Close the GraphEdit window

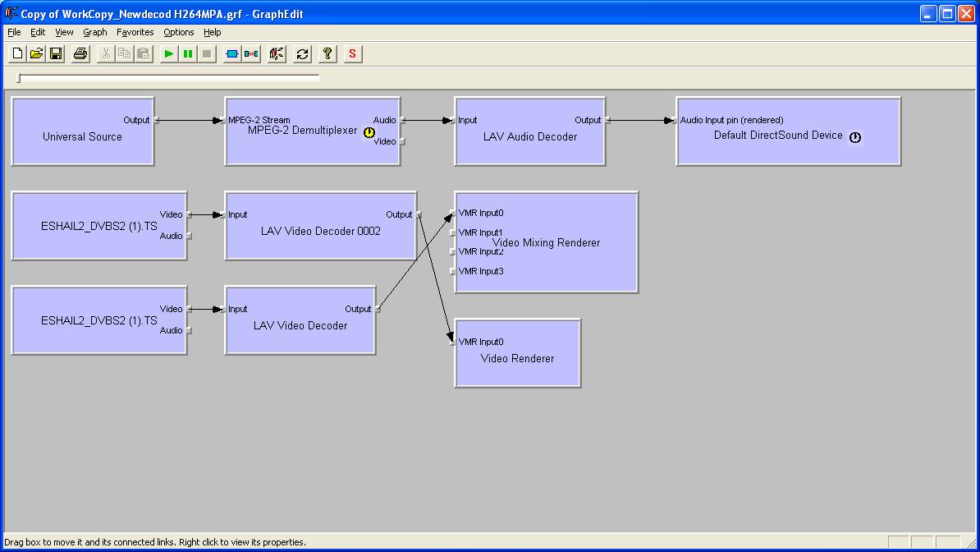[966, 13]
